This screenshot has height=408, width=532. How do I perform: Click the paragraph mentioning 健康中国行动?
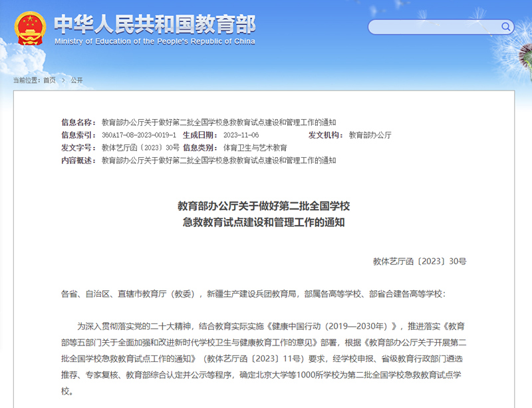pos(263,358)
